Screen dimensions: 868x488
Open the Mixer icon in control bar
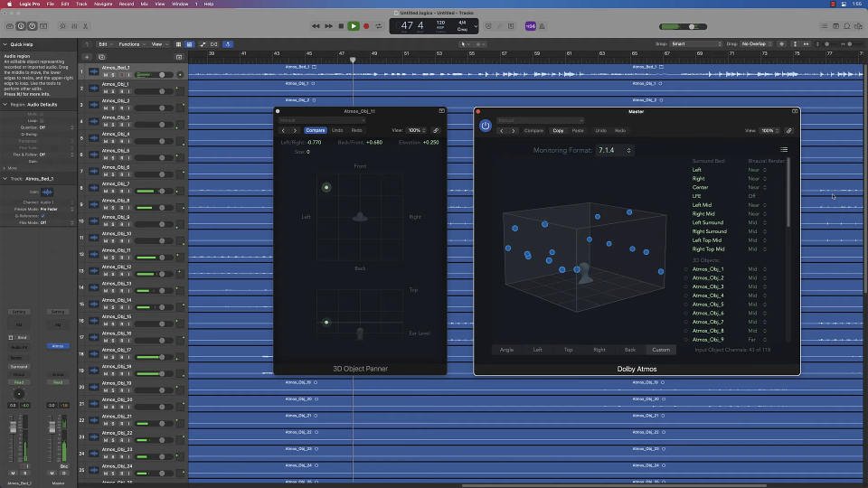pyautogui.click(x=74, y=26)
